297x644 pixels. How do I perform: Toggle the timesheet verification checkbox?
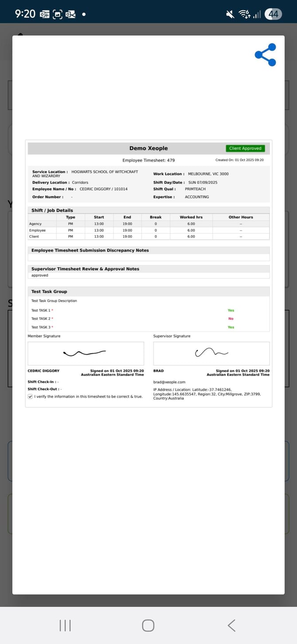[30, 396]
